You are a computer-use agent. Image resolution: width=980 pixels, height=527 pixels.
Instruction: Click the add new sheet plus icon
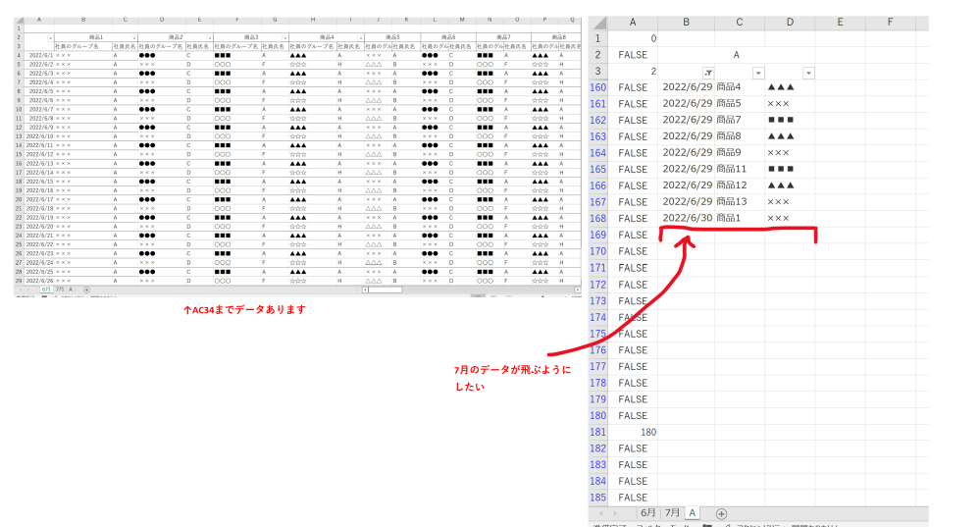pyautogui.click(x=721, y=513)
